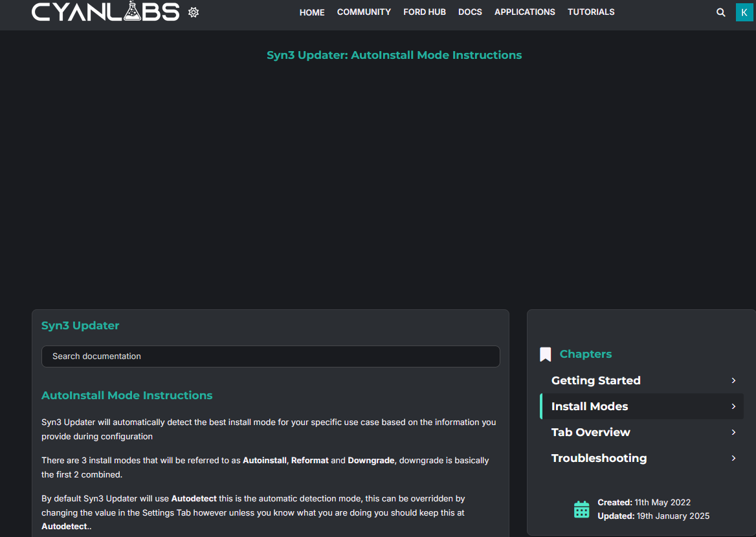The height and width of the screenshot is (537, 756).
Task: Open the K user avatar menu
Action: click(x=744, y=12)
